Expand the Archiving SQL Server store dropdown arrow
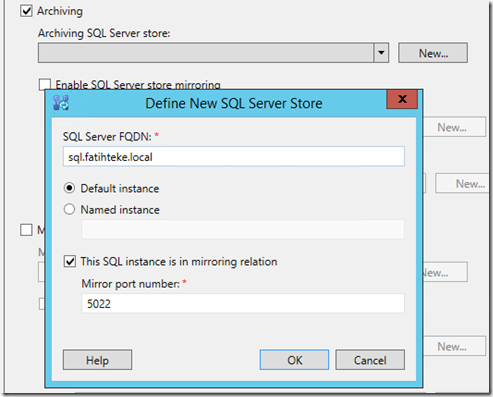Image resolution: width=493 pixels, height=397 pixels. [381, 53]
